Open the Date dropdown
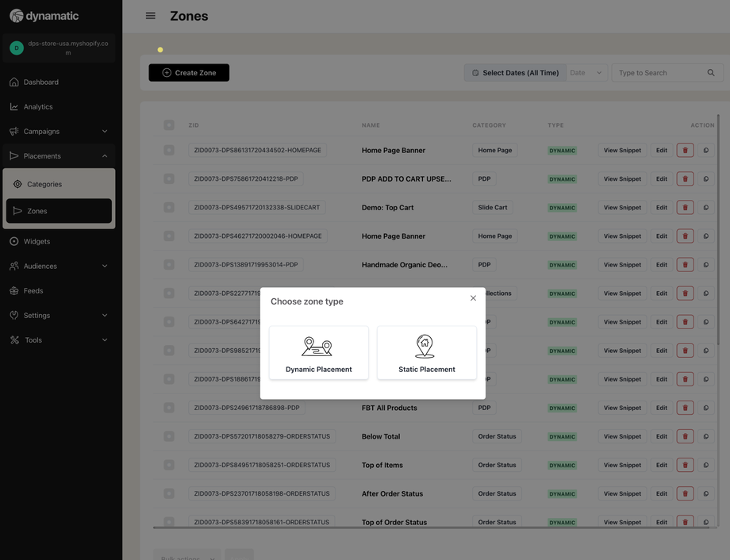The width and height of the screenshot is (730, 560). (586, 73)
